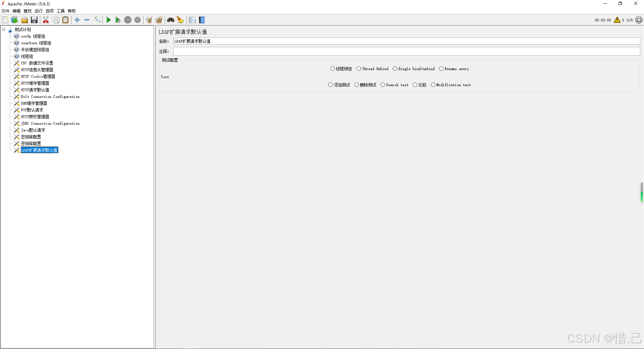
Task: Select JDBC Connection Configuration node
Action: (x=50, y=123)
